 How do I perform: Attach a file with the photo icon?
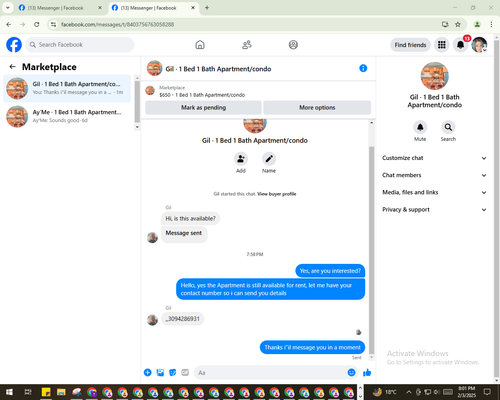pyautogui.click(x=160, y=372)
